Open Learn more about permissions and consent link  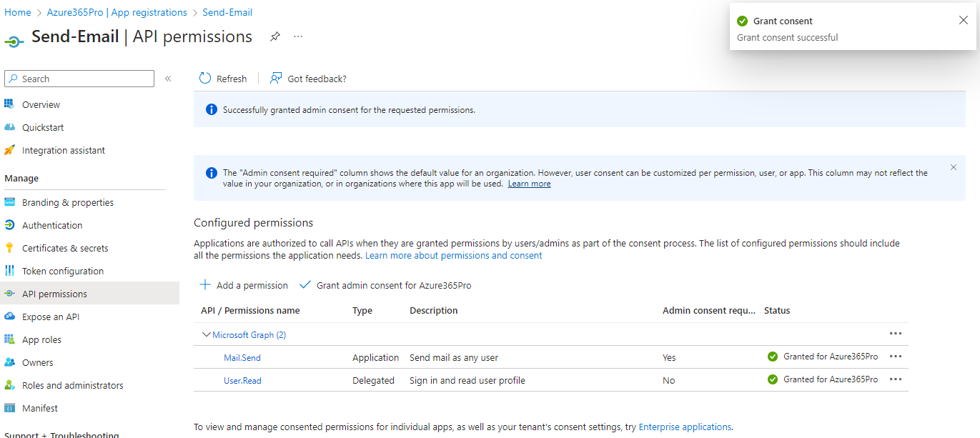[453, 255]
